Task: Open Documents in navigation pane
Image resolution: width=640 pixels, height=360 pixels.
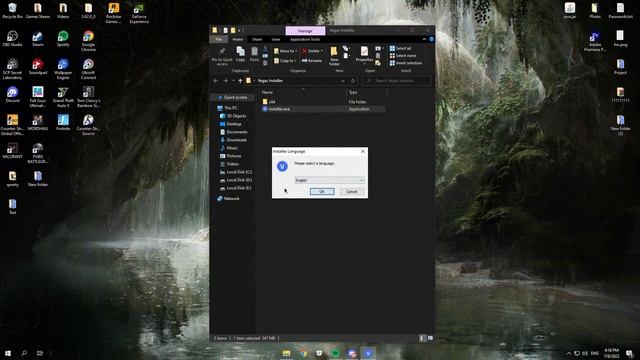Action: 233,132
